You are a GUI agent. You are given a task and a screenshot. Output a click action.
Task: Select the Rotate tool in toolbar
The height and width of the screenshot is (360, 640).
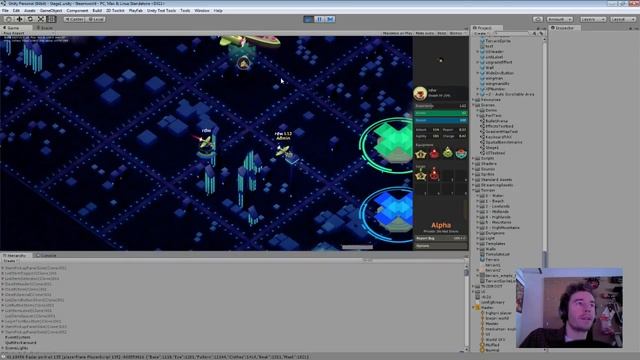point(30,19)
